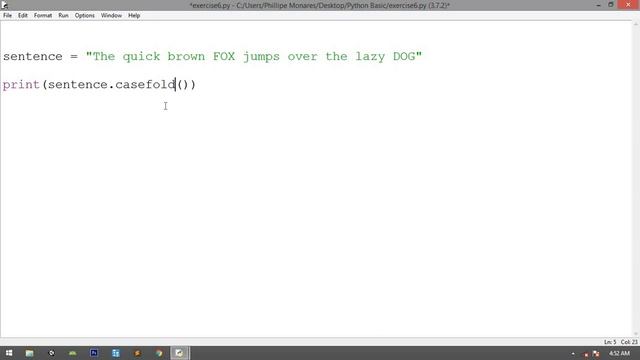Screen dimensions: 640x360
Task: Click the 'print' keyword
Action: (x=21, y=85)
